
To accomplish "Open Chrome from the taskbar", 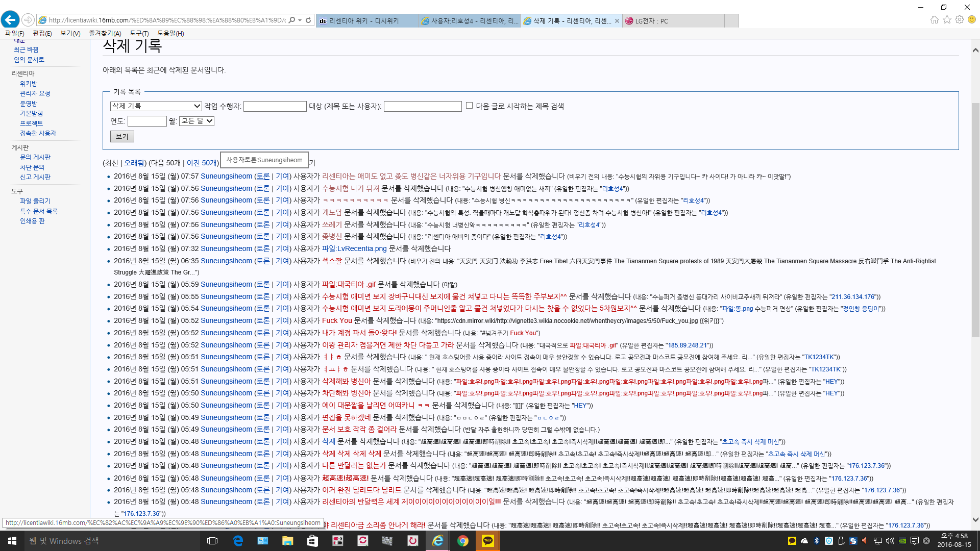I will tap(462, 541).
